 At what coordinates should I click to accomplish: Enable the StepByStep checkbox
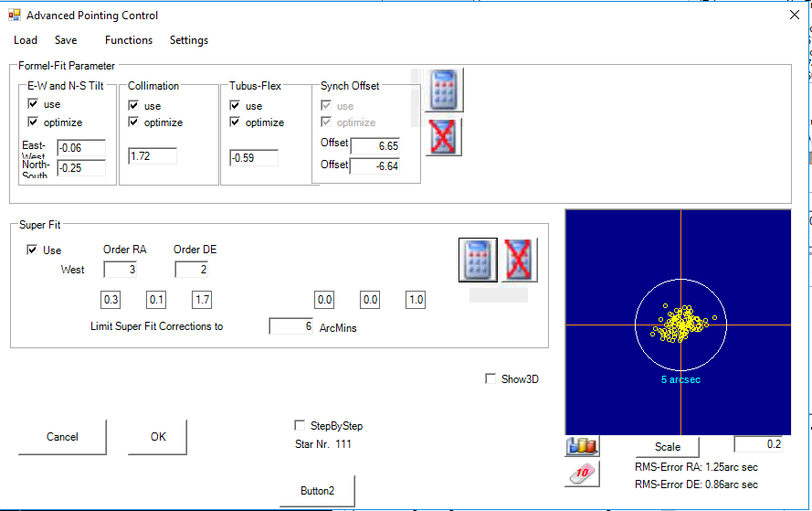click(301, 426)
